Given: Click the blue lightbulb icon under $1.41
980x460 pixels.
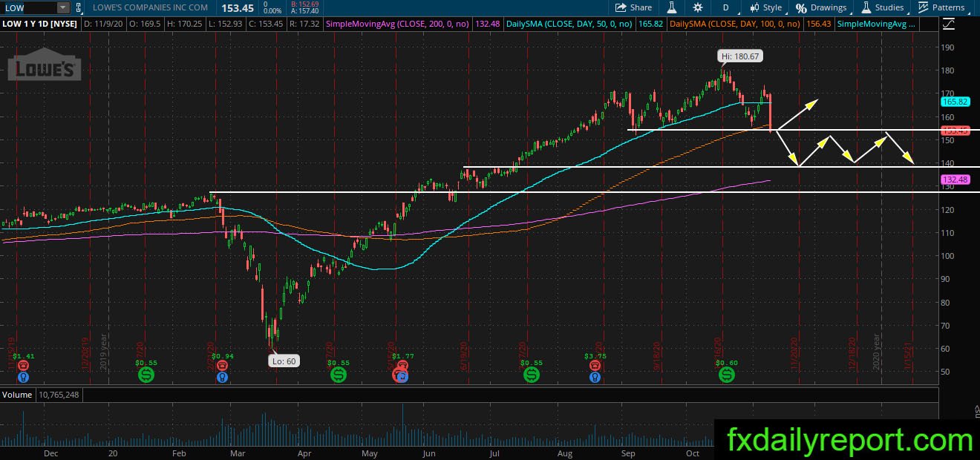Looking at the screenshot, I should (23, 377).
